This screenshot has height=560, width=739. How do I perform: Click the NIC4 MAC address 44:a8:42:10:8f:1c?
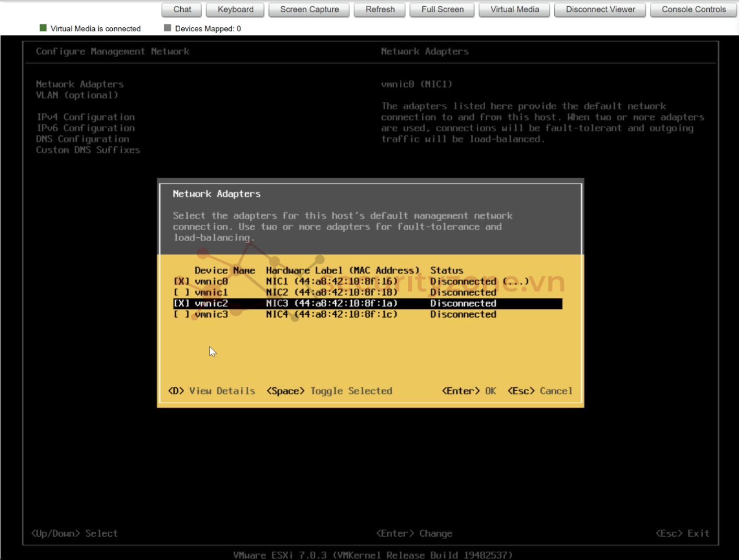[x=346, y=314]
